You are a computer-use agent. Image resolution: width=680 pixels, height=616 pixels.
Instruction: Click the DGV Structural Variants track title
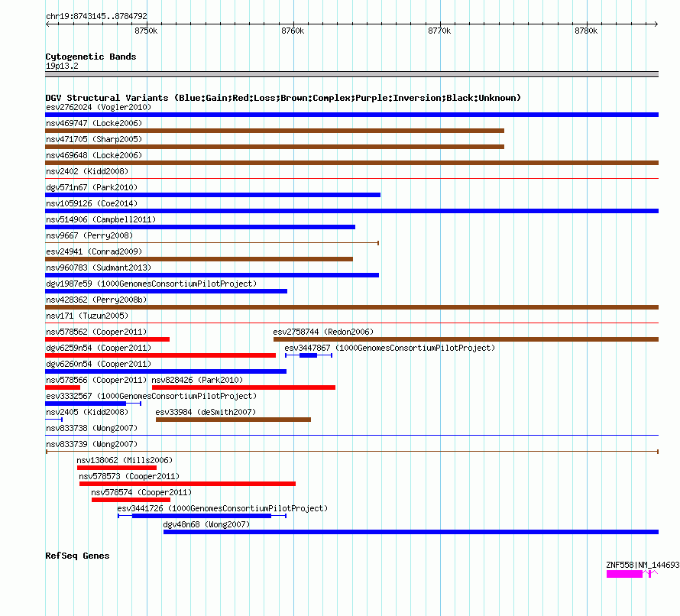[283, 98]
